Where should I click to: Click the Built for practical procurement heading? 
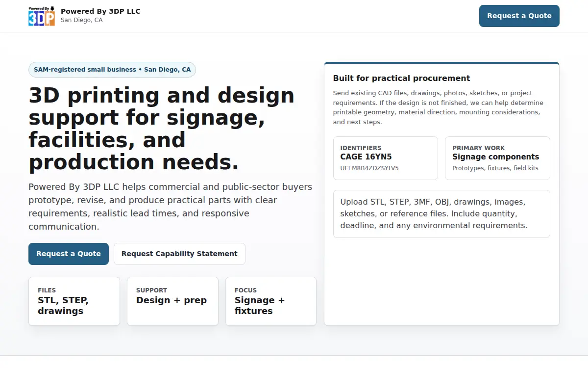[401, 78]
